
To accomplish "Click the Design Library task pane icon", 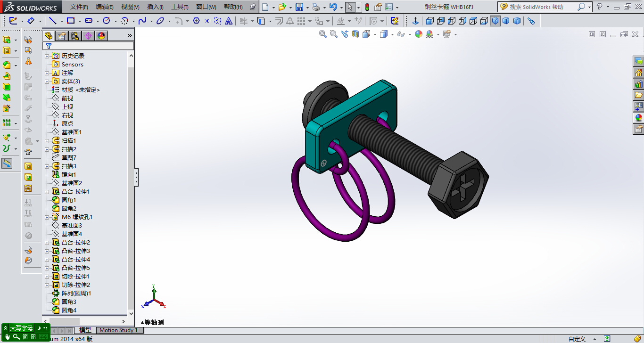I will pyautogui.click(x=638, y=84).
